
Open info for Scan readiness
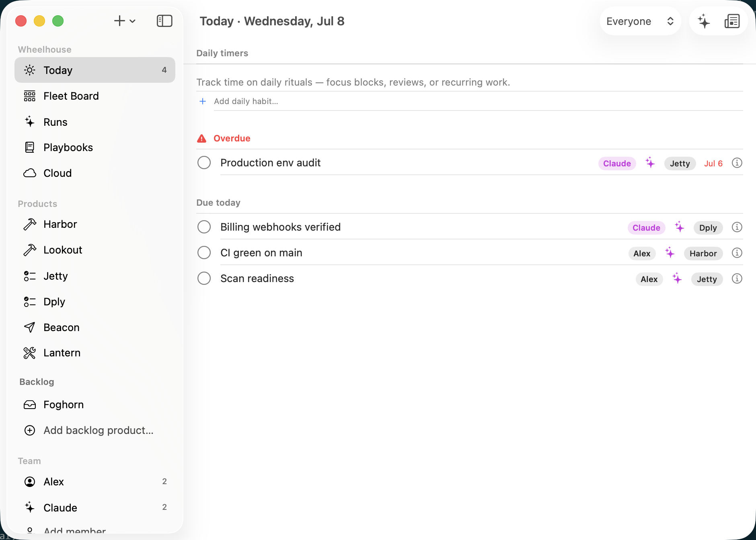737,278
